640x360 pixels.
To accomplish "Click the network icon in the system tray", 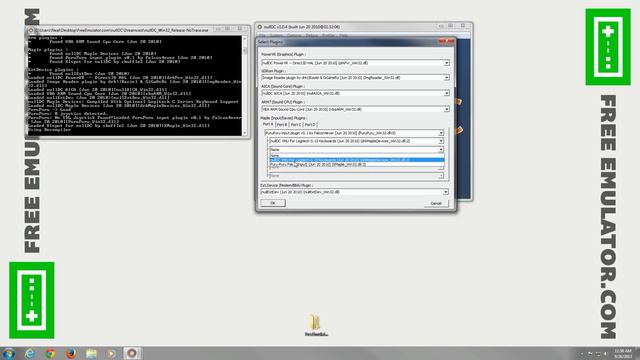I will [598, 354].
